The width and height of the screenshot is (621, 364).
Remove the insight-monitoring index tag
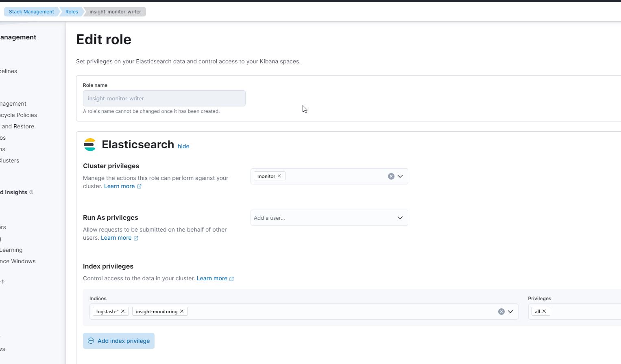182,311
